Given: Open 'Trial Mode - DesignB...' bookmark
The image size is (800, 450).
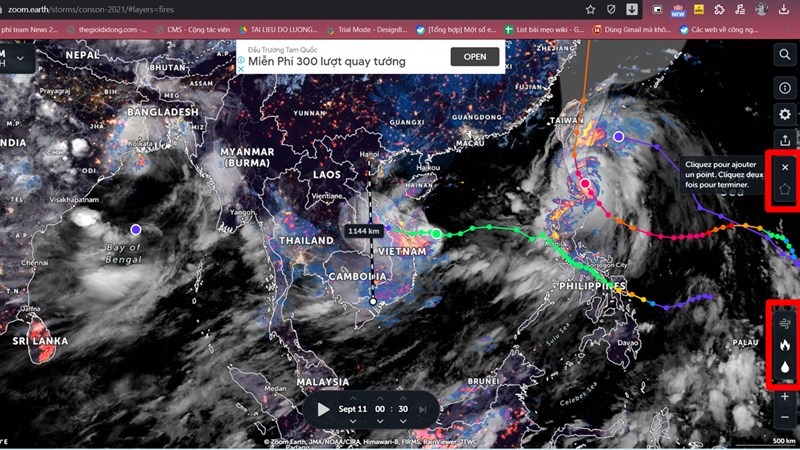Looking at the screenshot, I should tap(367, 30).
